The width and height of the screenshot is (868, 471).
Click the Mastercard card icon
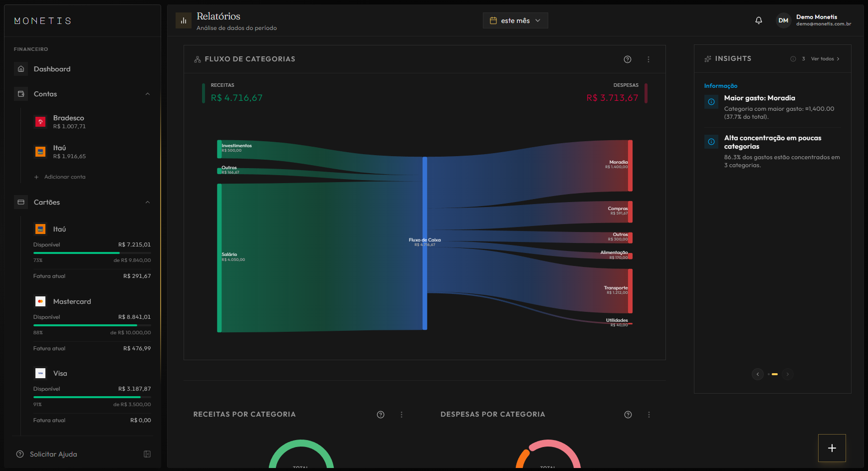point(40,301)
